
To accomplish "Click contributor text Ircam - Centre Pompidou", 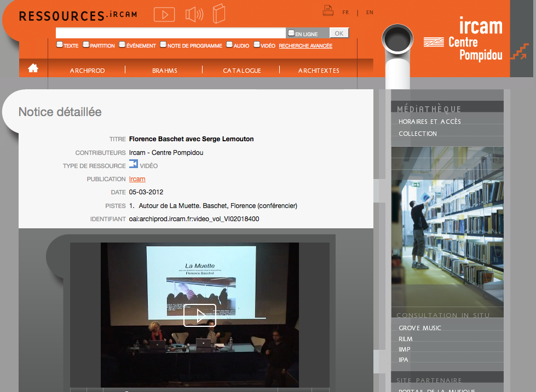I will point(166,152).
